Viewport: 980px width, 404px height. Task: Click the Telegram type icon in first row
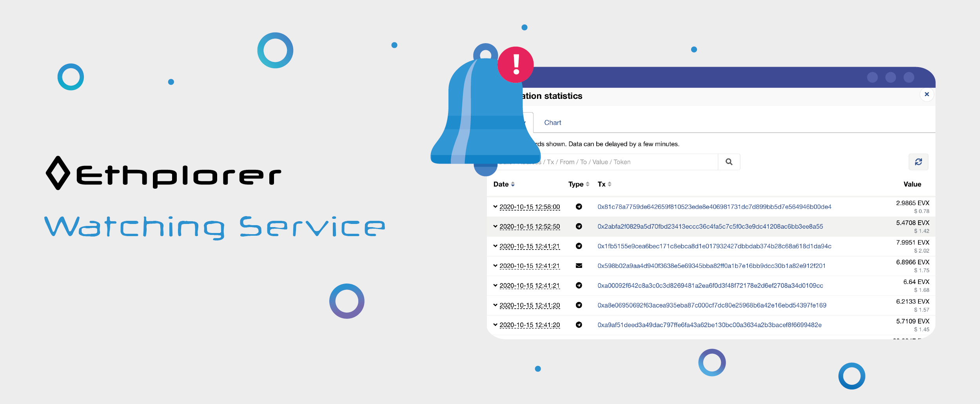pos(579,207)
